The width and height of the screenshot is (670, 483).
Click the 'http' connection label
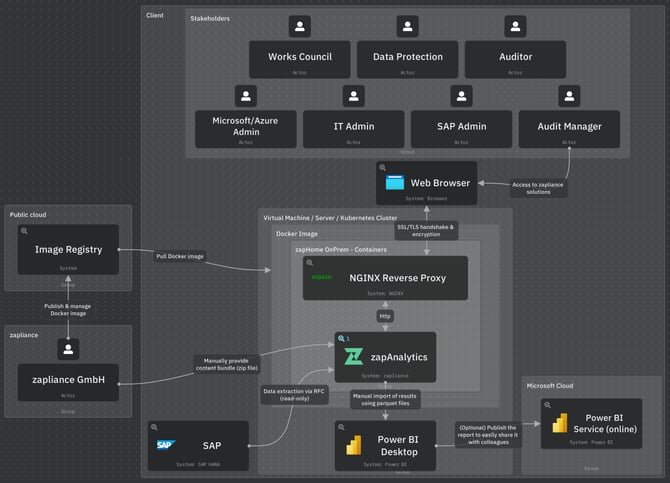pos(385,316)
